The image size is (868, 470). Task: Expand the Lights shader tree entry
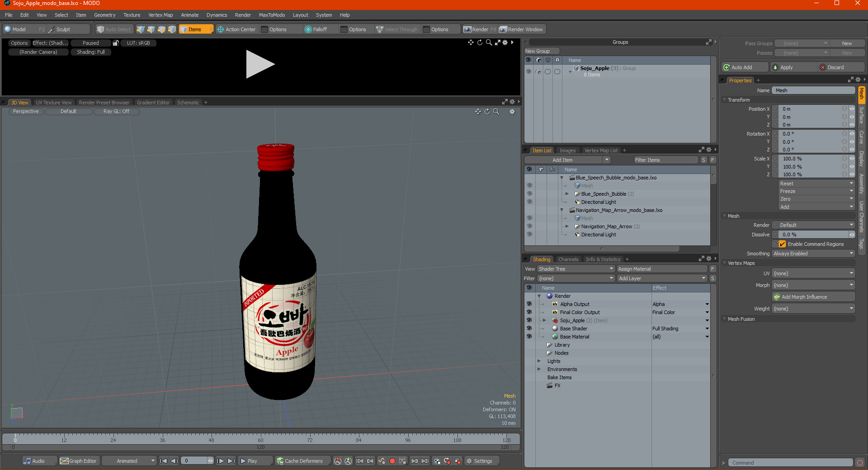(539, 361)
